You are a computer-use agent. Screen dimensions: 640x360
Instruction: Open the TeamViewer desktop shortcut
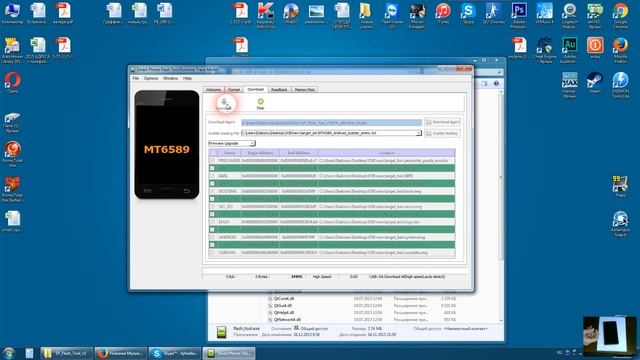(392, 15)
